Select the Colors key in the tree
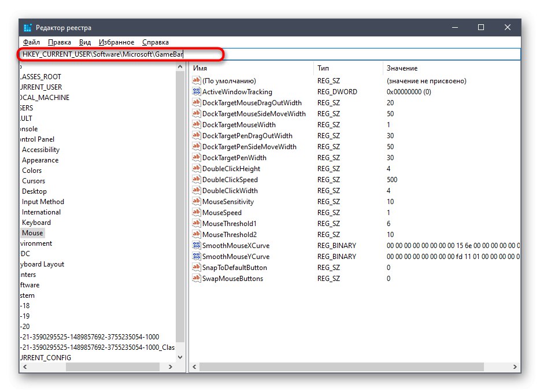The height and width of the screenshot is (392, 540). coord(32,171)
